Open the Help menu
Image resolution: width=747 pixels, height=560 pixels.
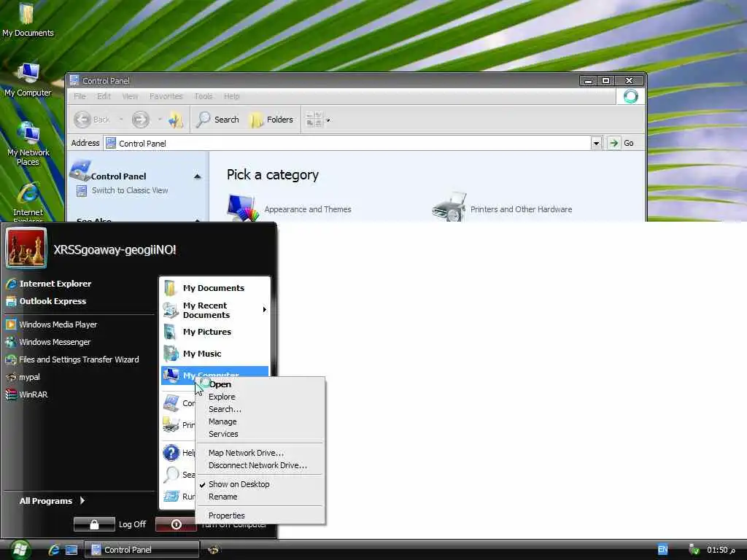click(x=231, y=96)
